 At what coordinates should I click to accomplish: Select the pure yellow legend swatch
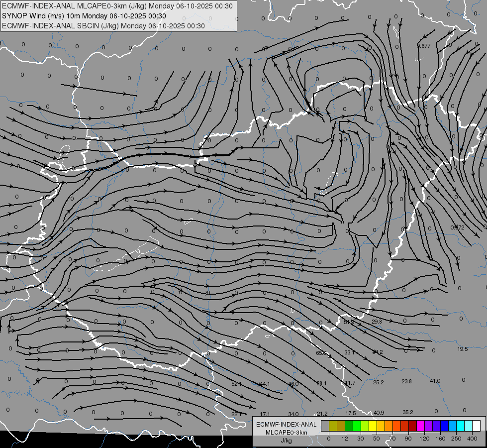point(373,426)
